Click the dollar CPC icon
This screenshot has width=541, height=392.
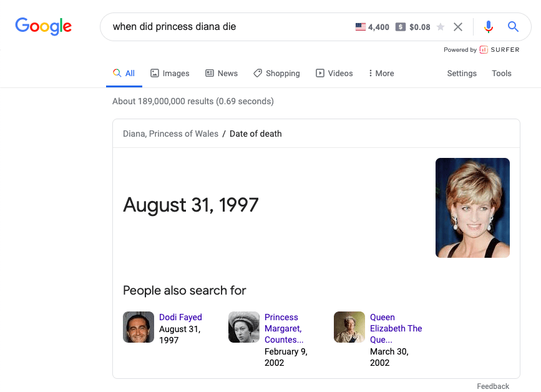pyautogui.click(x=401, y=27)
